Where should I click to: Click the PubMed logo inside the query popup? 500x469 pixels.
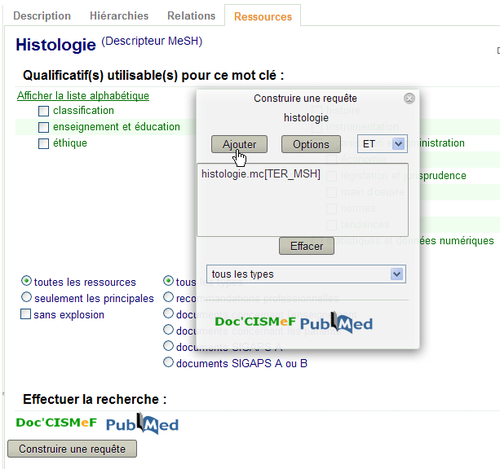click(336, 323)
